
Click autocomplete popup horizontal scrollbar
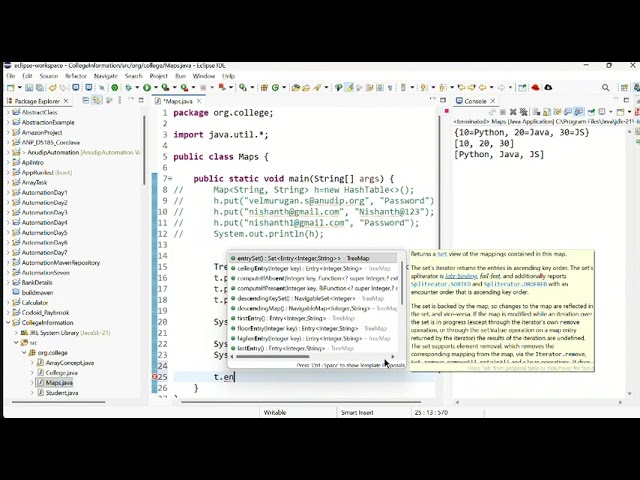click(x=273, y=356)
